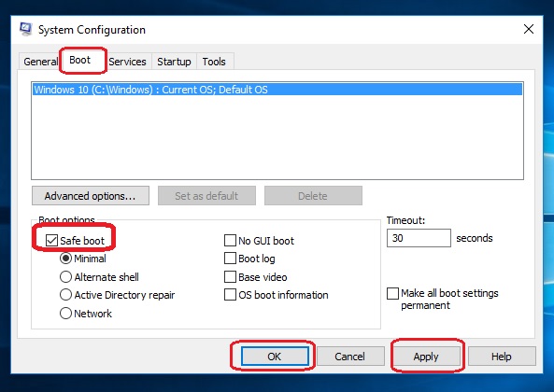Screen dimensions: 554x392
Task: Click the Timeout seconds input field
Action: click(x=419, y=238)
